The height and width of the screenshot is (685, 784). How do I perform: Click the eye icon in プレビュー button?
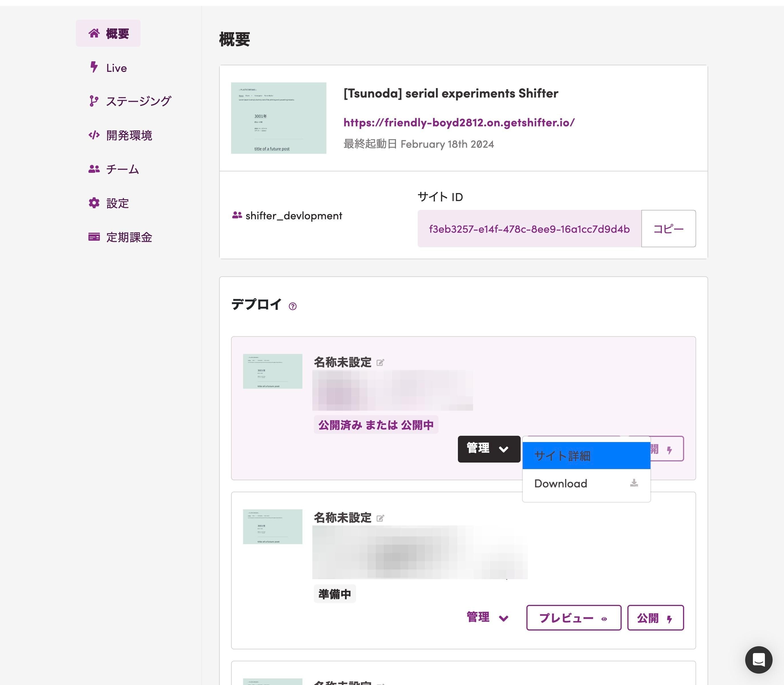[604, 619]
